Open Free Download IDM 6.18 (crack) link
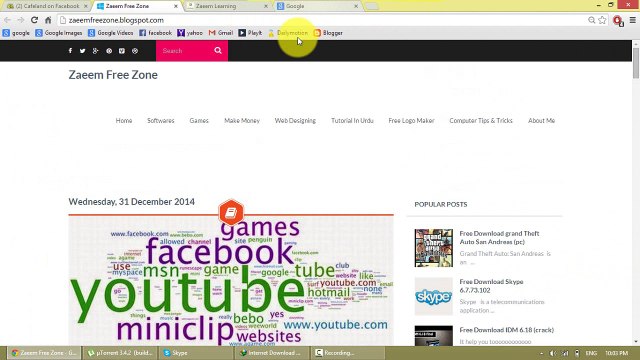This screenshot has width=640, height=360. (507, 330)
